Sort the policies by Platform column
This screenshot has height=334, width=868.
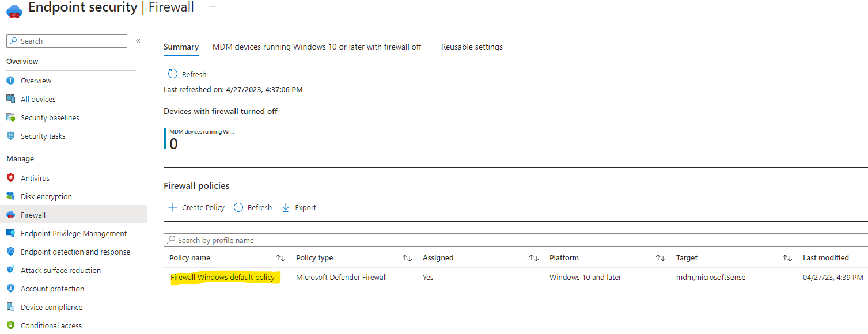coord(661,258)
